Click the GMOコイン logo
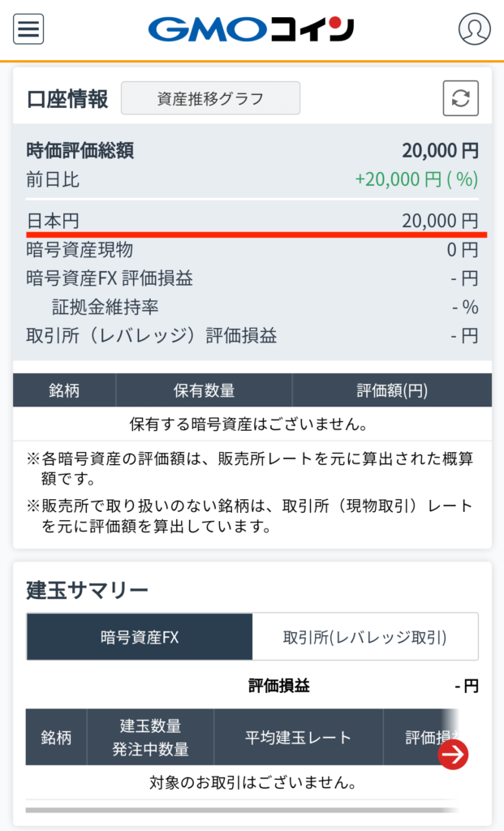Screen dimensions: 504x831 click(x=252, y=29)
